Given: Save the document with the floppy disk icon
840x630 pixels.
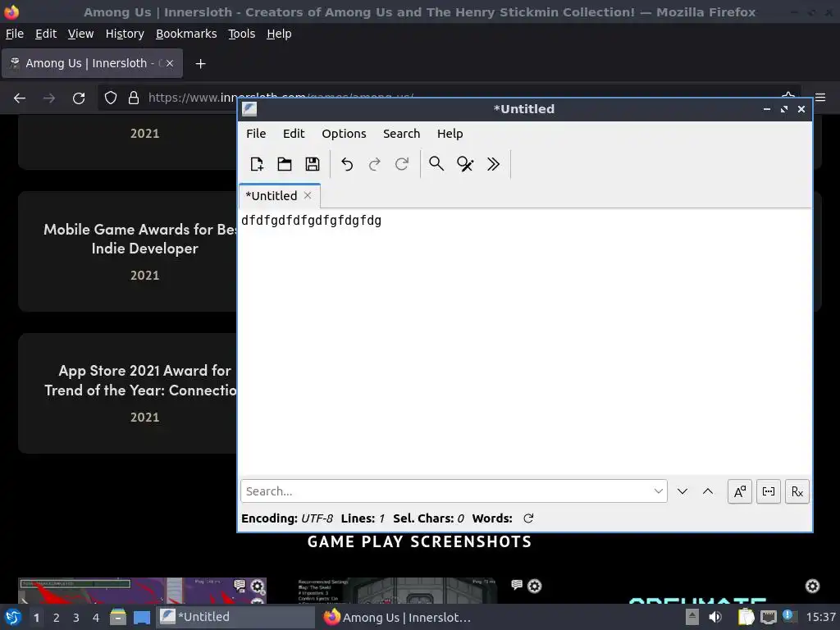Looking at the screenshot, I should point(313,164).
